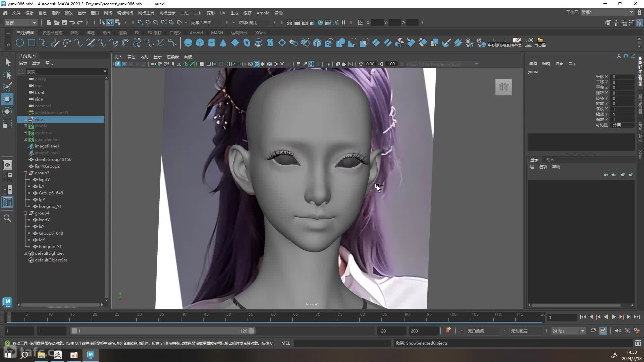Expand the defaultLightSet node
This screenshot has width=644, height=362.
(25, 253)
